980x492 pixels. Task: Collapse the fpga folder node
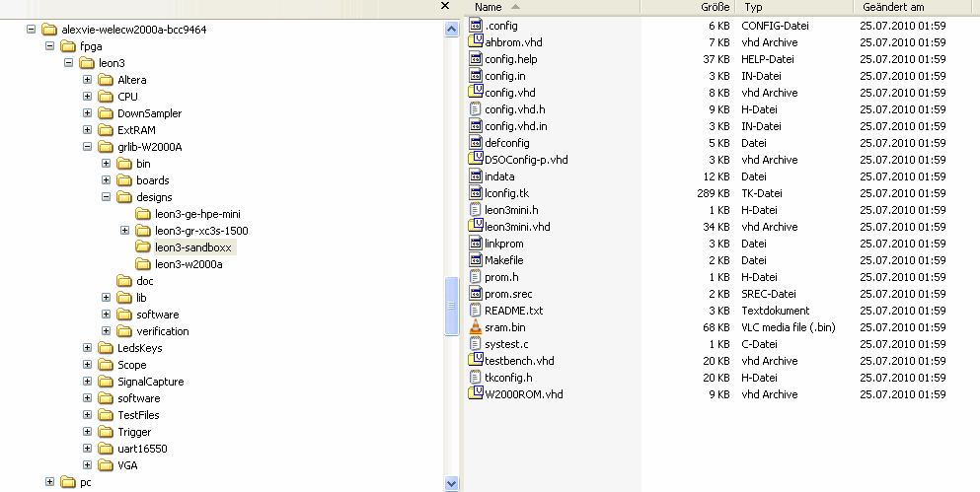pos(49,46)
